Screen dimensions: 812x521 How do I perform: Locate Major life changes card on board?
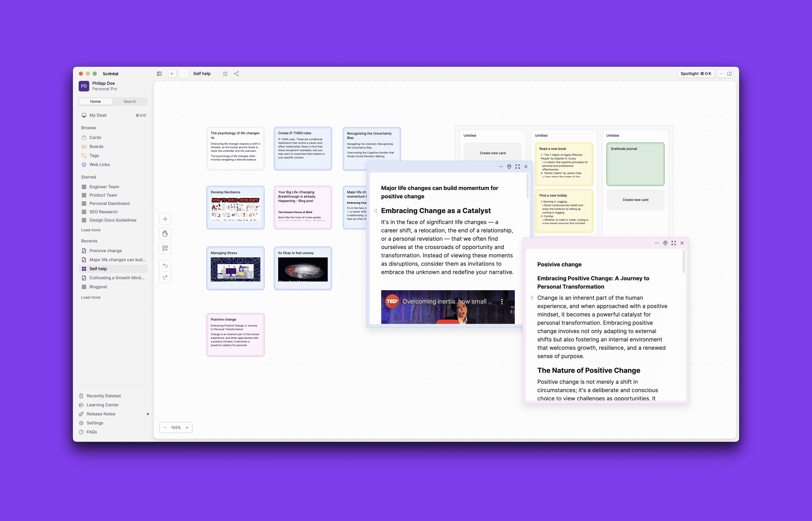(x=509, y=166)
